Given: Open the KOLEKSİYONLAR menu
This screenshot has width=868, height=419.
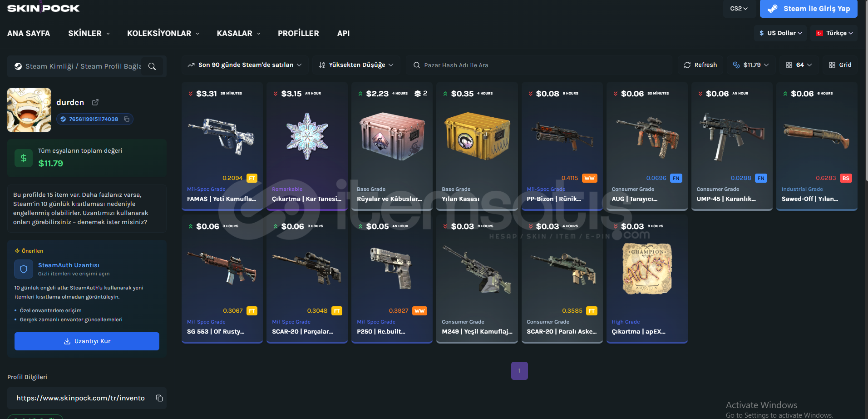Looking at the screenshot, I should coord(163,33).
